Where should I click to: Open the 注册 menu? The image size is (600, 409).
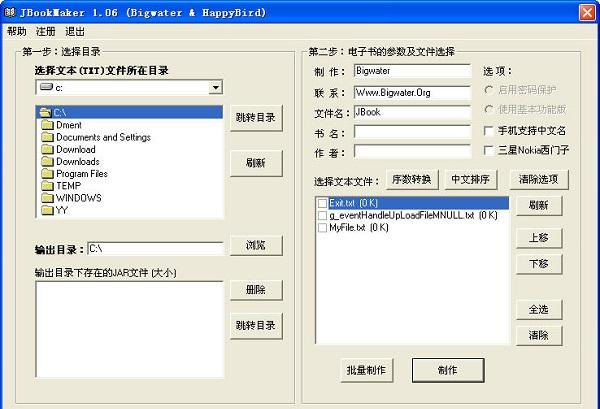point(46,31)
